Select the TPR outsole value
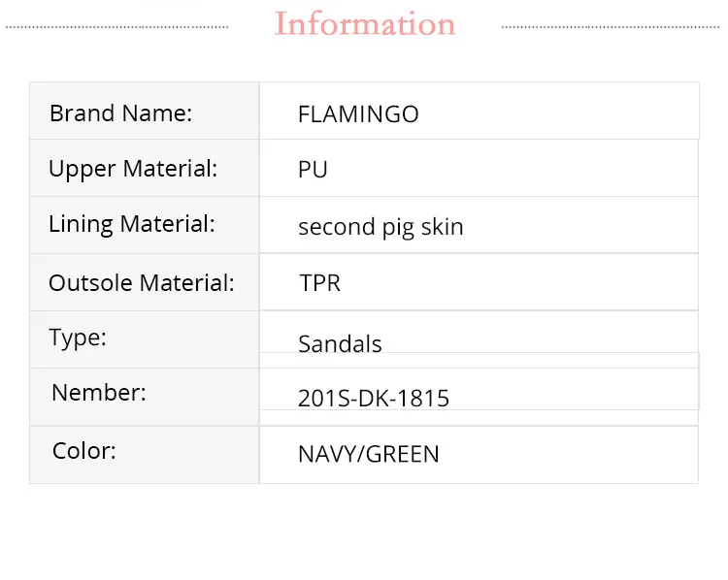The image size is (728, 580). coord(319,283)
